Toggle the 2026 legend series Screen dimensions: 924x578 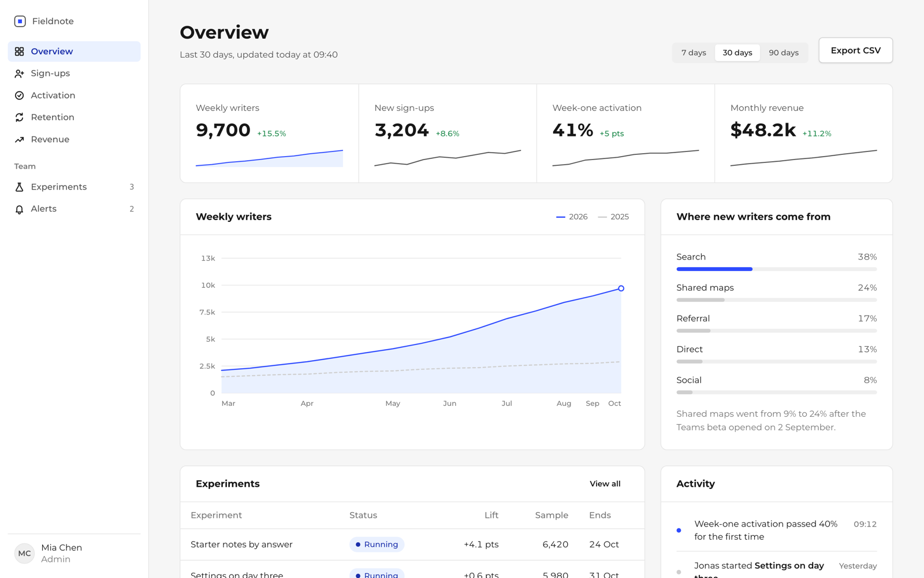coord(572,217)
